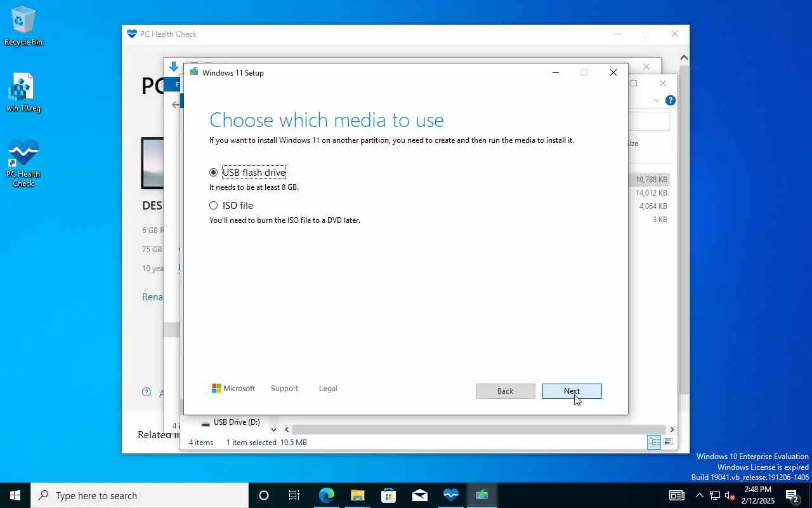Click the PC Health Check scrollbar up arrow
Viewport: 812px width, 508px height.
point(684,58)
